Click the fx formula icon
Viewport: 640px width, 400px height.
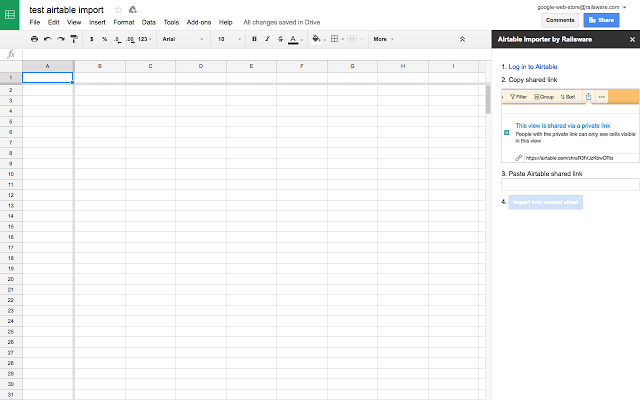(11, 54)
